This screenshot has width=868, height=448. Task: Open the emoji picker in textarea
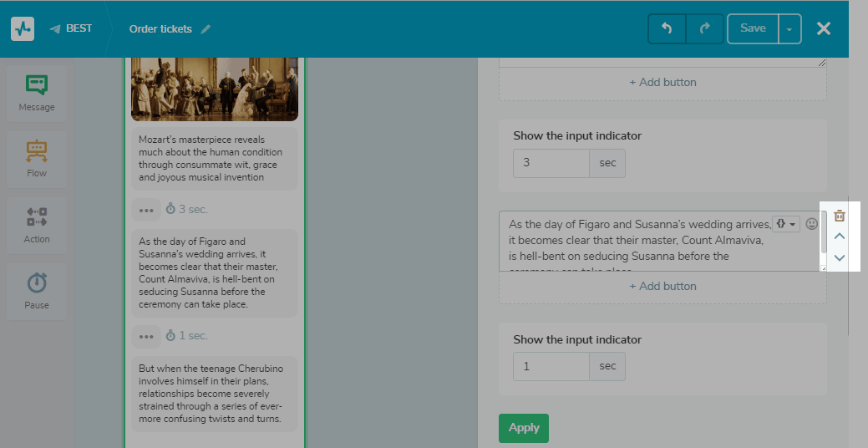click(x=811, y=224)
